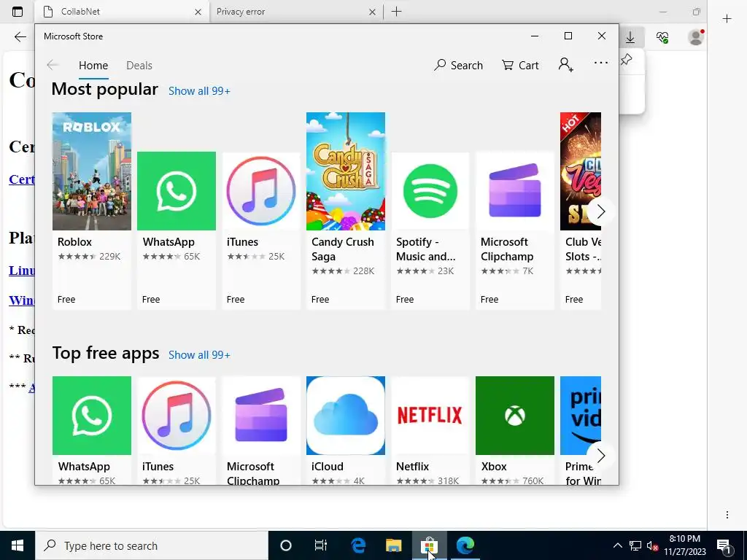Show all 99+ Most popular apps
This screenshot has width=747, height=560.
coord(199,91)
